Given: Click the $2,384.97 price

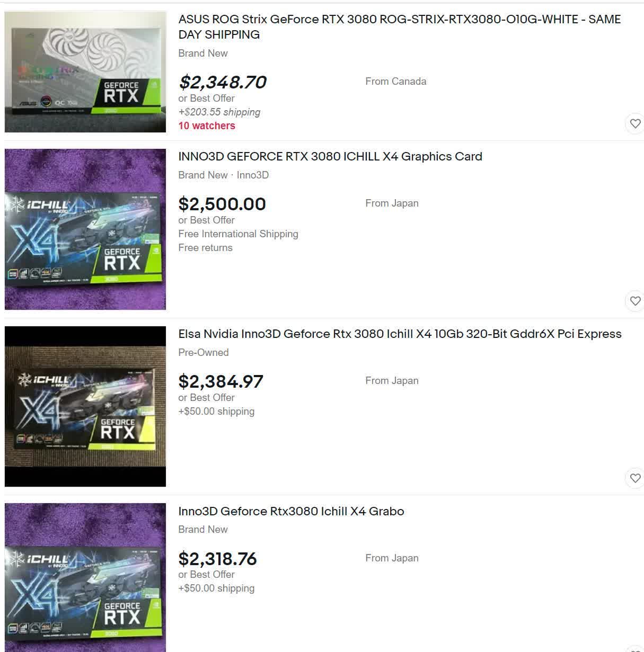Looking at the screenshot, I should click(x=220, y=381).
